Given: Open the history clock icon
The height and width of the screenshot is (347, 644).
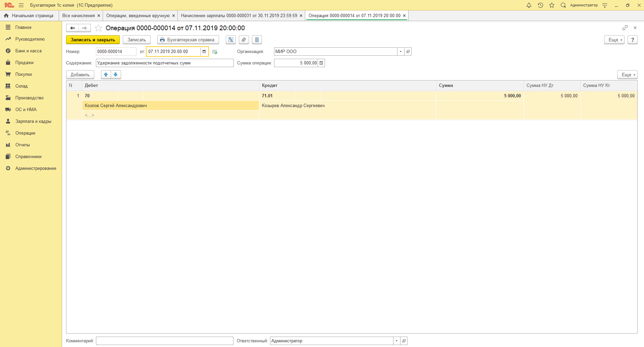Looking at the screenshot, I should pyautogui.click(x=540, y=5).
